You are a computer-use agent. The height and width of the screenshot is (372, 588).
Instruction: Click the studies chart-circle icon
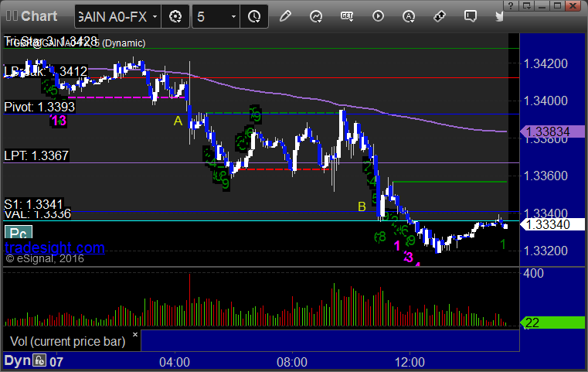(x=316, y=16)
